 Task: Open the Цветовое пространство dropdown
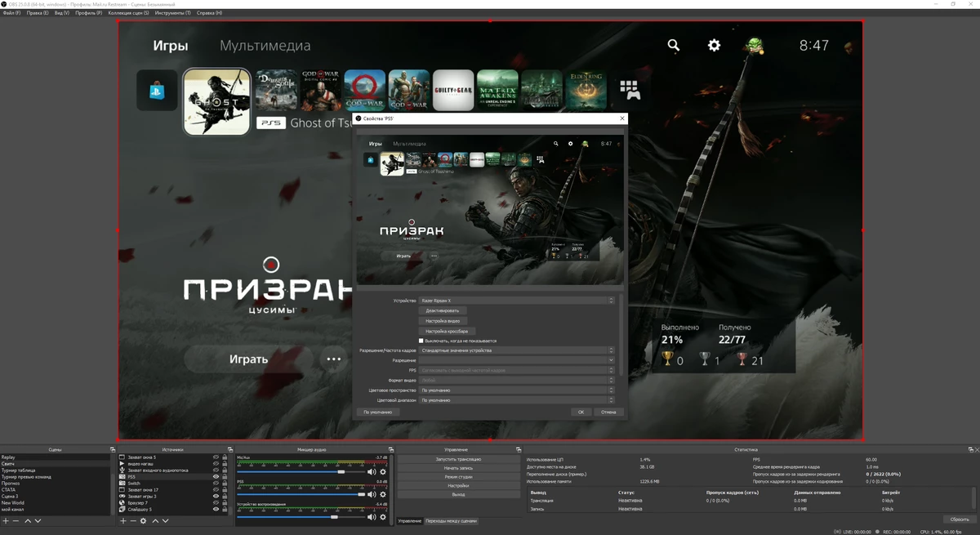(517, 390)
